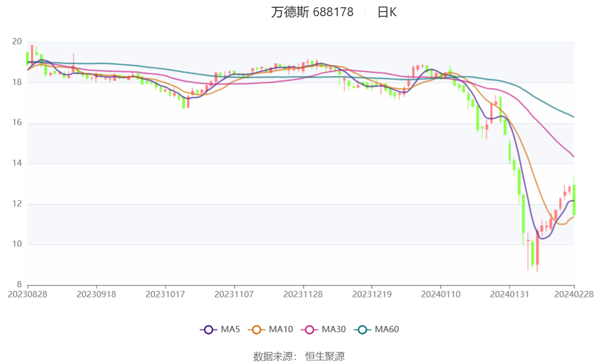Click the MA30 pink line endpoint

[573, 156]
